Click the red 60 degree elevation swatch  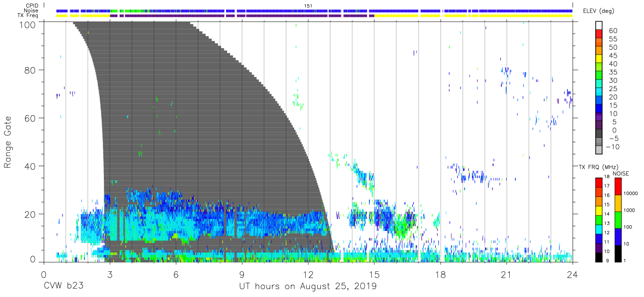(x=599, y=34)
